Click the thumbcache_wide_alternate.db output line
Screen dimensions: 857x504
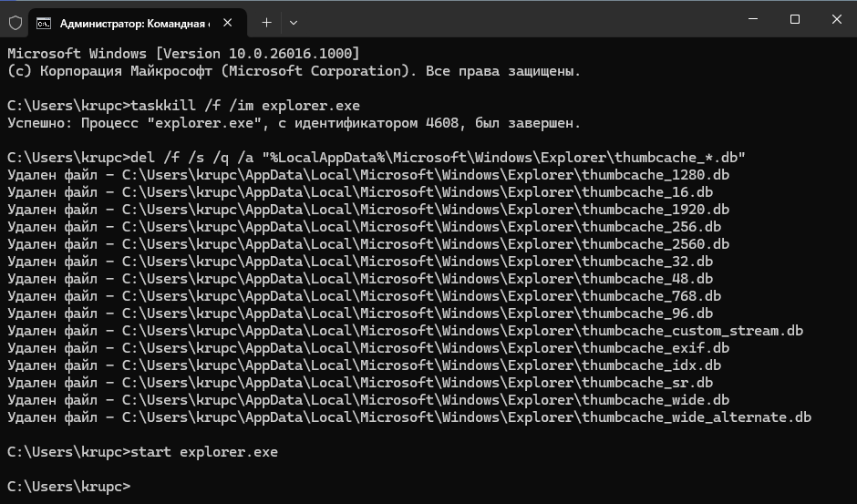coord(408,417)
